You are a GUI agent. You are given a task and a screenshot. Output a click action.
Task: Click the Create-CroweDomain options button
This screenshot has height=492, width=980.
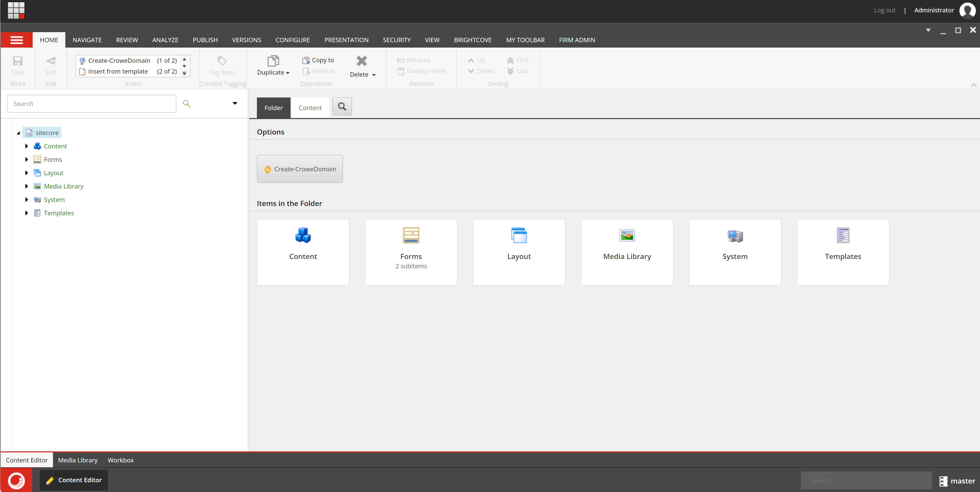[x=300, y=169]
